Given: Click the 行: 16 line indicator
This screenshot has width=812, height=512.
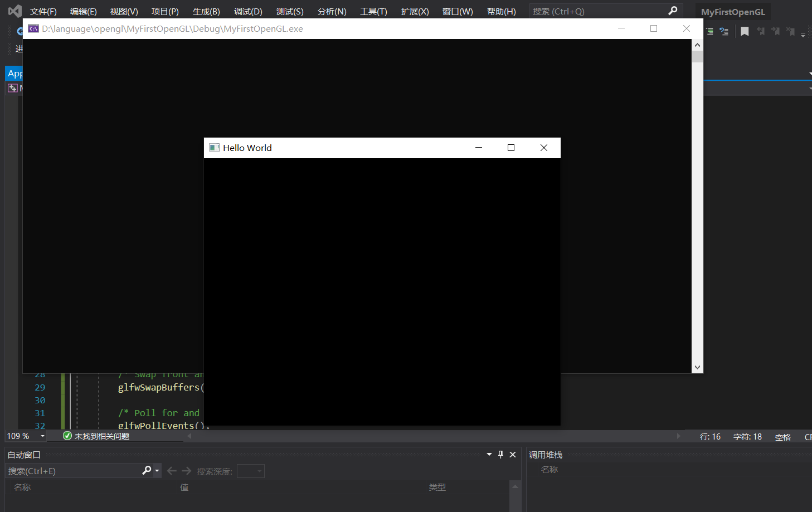Looking at the screenshot, I should 709,436.
